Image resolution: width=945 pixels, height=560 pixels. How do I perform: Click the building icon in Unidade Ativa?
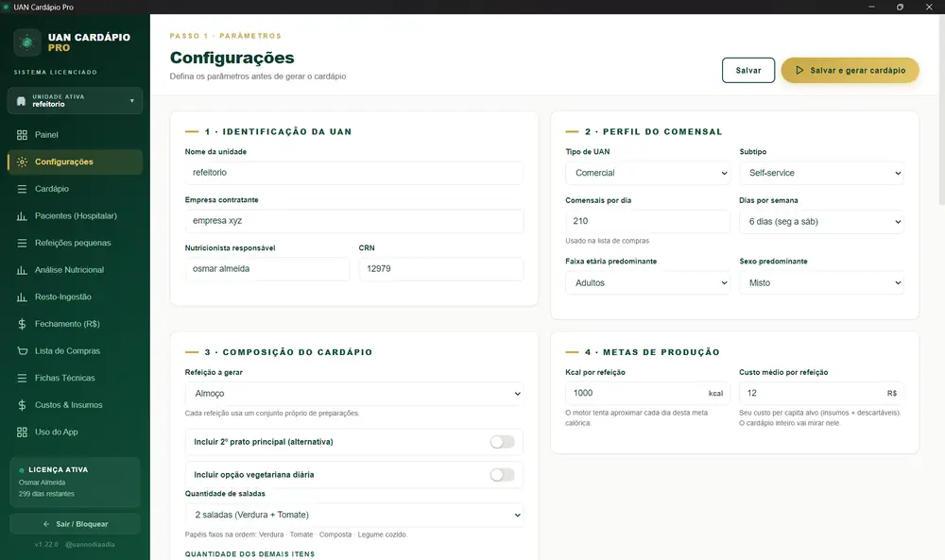point(21,100)
